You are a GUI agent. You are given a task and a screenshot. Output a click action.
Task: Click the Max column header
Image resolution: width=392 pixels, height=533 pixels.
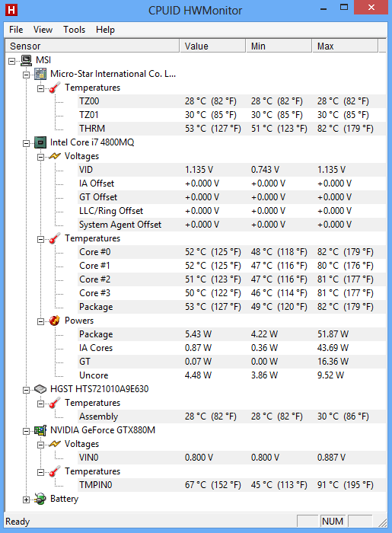tap(345, 46)
